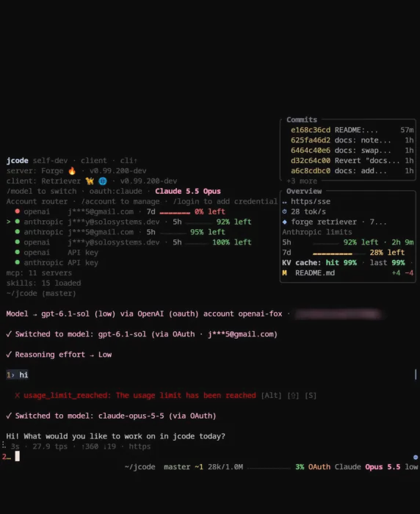Select the 'hi' user message line
Screen dimensions: 420x514
coord(18,374)
